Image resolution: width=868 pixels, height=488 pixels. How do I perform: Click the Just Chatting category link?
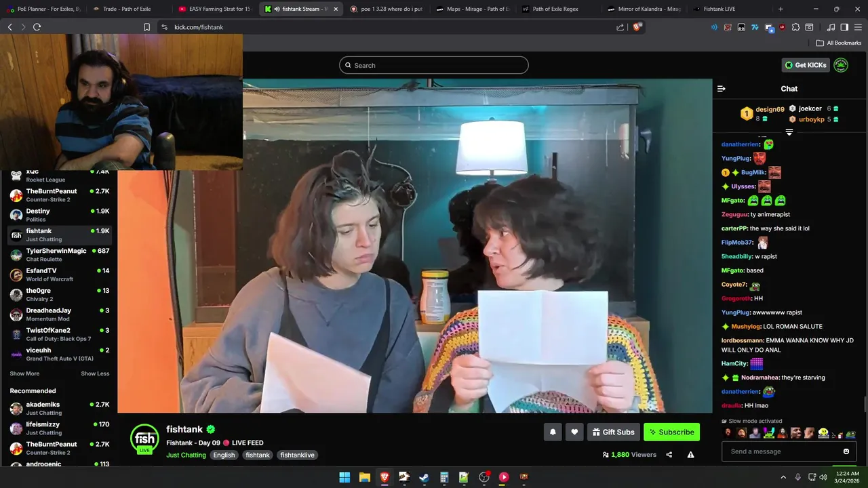coord(186,455)
